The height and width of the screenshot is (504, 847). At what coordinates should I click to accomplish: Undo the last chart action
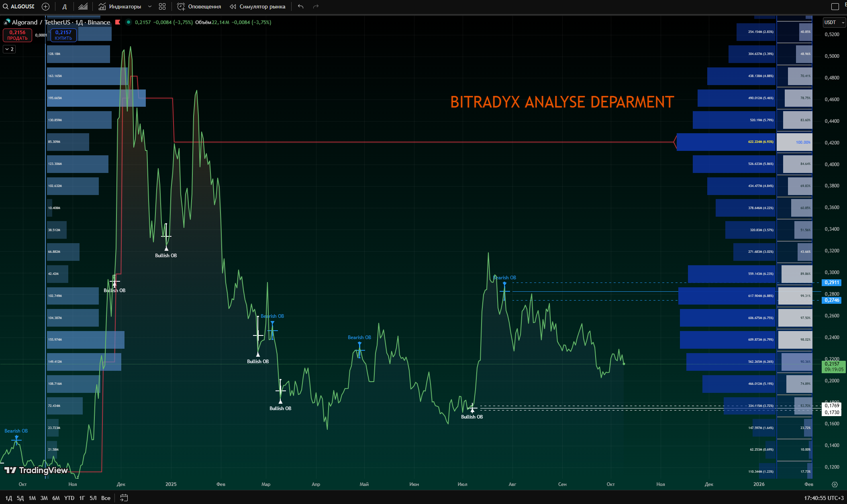[x=300, y=6]
